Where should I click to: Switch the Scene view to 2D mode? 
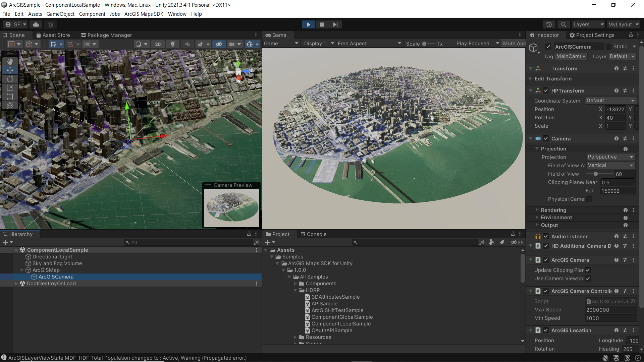click(x=158, y=44)
